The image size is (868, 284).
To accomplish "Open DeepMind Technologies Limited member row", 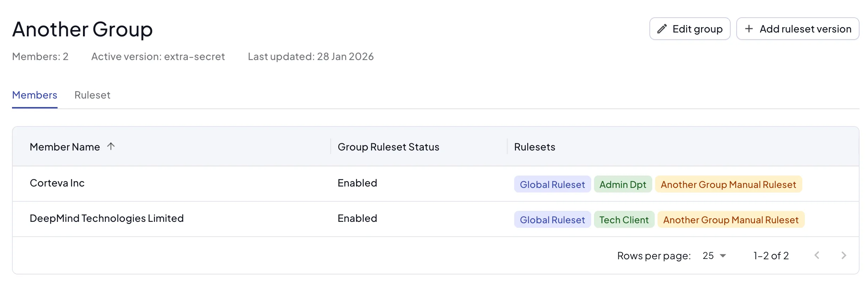I will point(107,218).
